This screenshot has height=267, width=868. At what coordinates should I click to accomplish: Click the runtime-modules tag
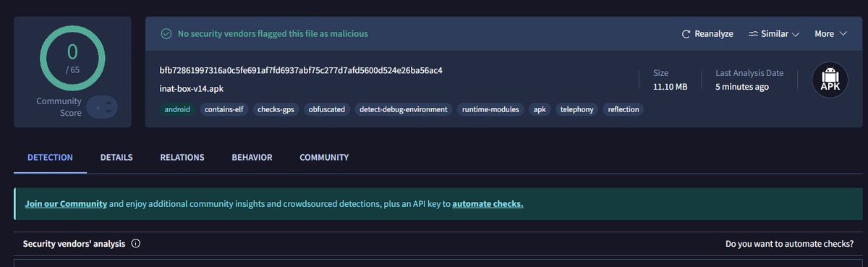(x=490, y=109)
